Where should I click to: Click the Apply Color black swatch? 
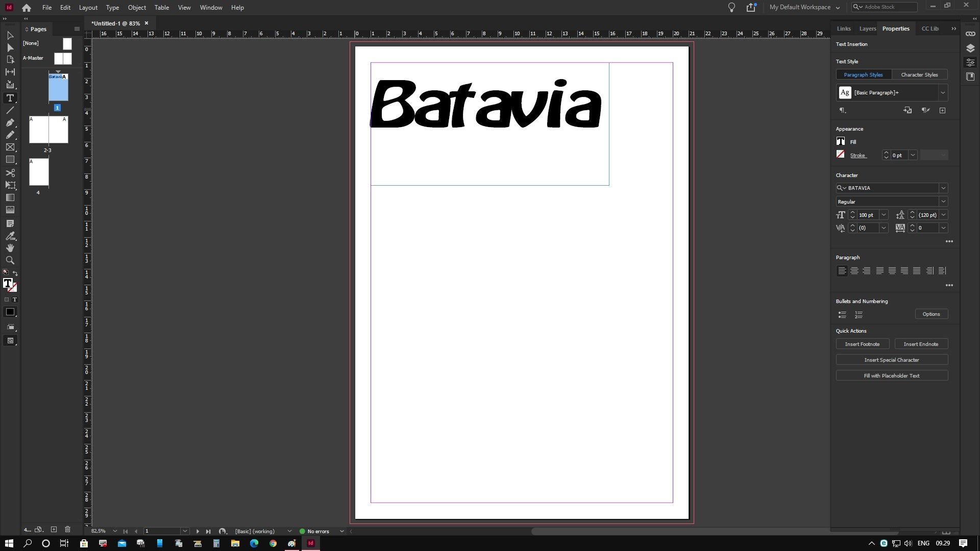[10, 312]
